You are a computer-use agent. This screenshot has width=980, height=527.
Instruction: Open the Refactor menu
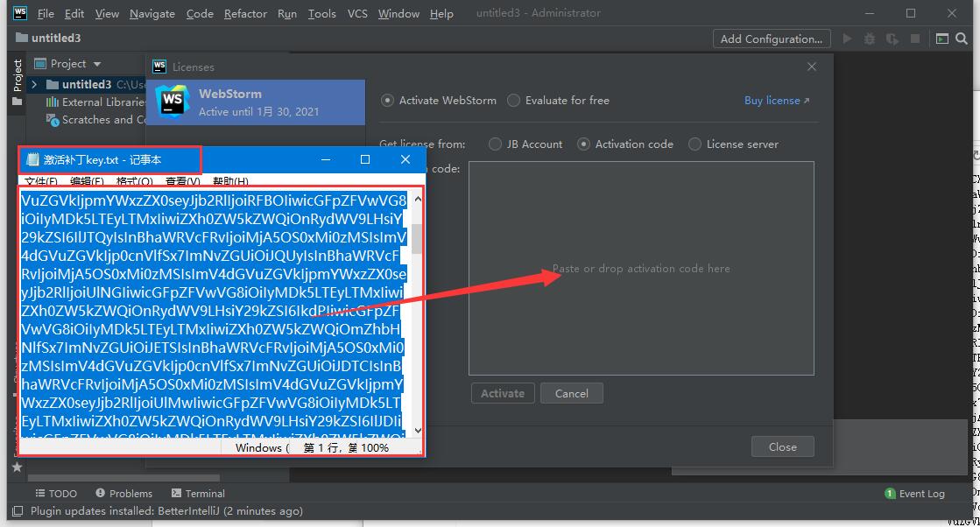coord(245,13)
